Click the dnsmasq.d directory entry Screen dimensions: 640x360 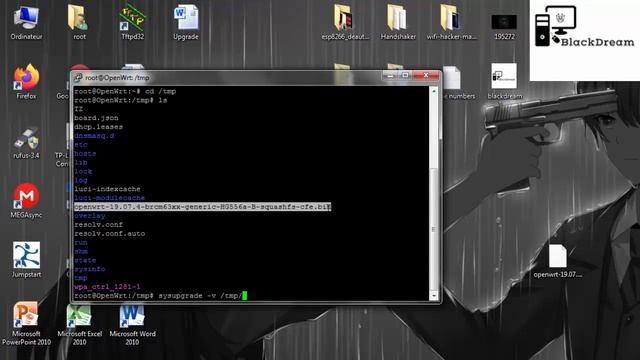(x=94, y=136)
